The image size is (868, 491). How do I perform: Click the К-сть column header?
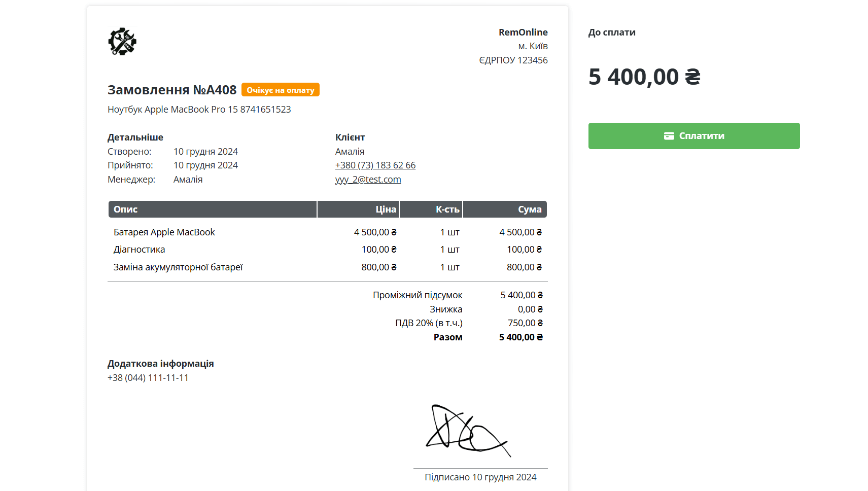pyautogui.click(x=431, y=209)
